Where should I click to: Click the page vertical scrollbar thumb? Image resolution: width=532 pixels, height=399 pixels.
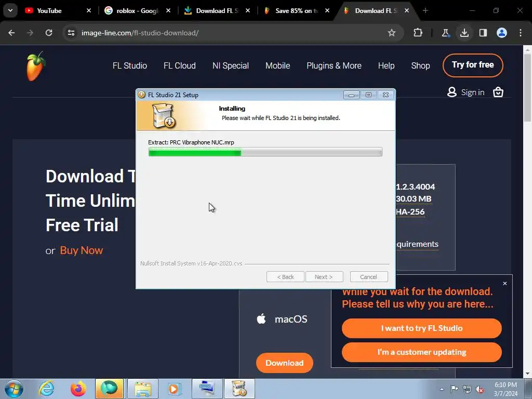pyautogui.click(x=527, y=87)
